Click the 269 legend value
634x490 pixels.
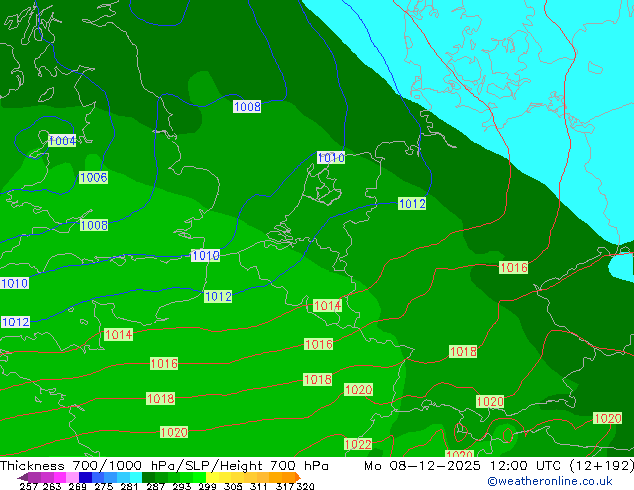click(78, 486)
